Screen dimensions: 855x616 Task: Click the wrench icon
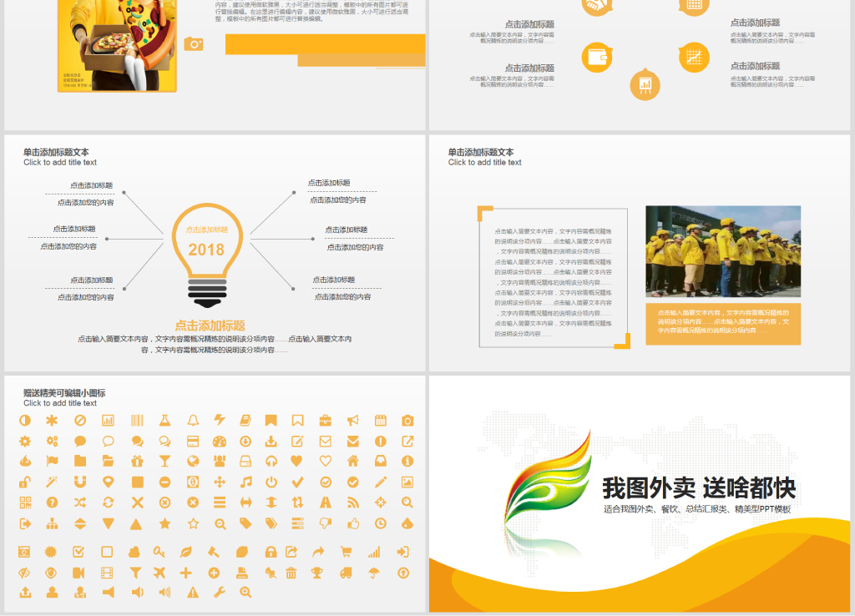tap(220, 593)
